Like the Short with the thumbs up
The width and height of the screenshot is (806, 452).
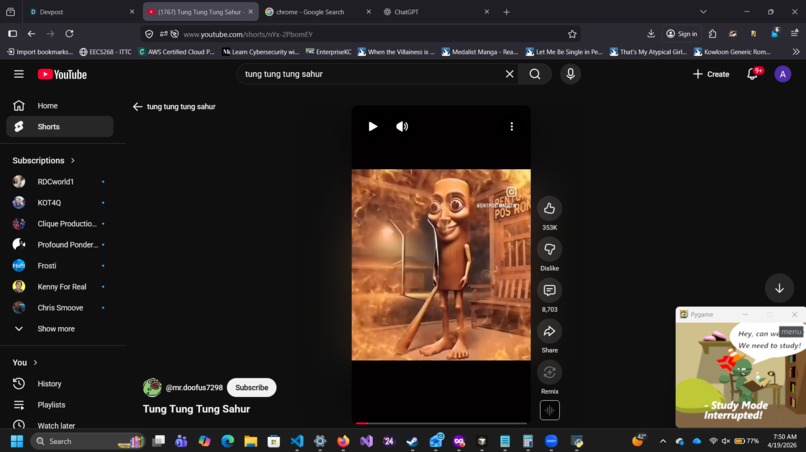[x=549, y=208]
